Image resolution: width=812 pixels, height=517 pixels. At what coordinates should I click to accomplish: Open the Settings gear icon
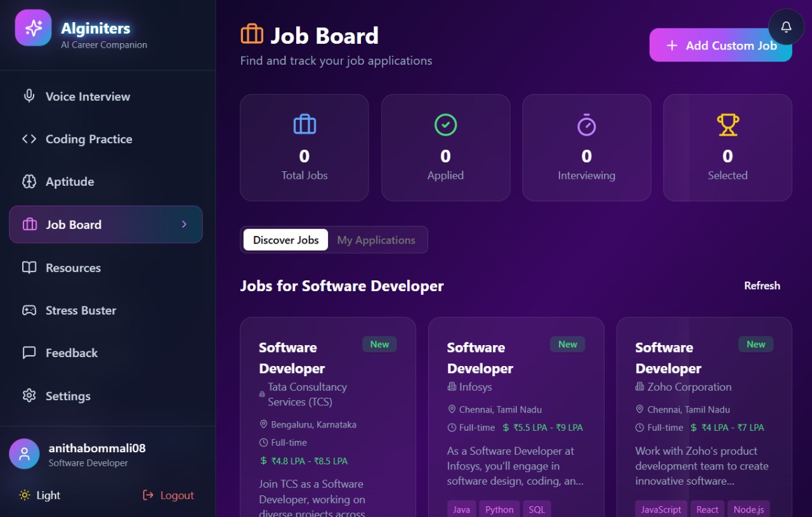pyautogui.click(x=28, y=395)
